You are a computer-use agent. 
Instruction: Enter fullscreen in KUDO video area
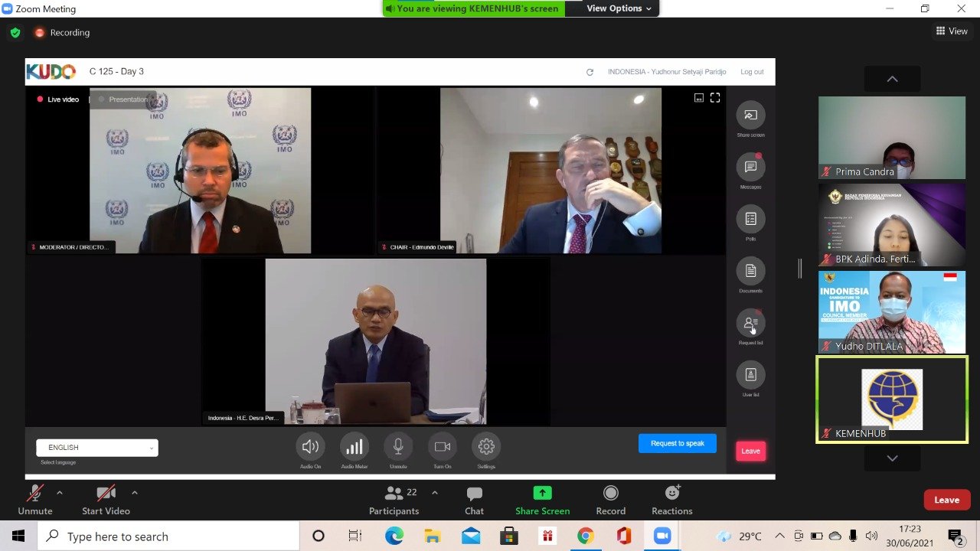tap(715, 98)
